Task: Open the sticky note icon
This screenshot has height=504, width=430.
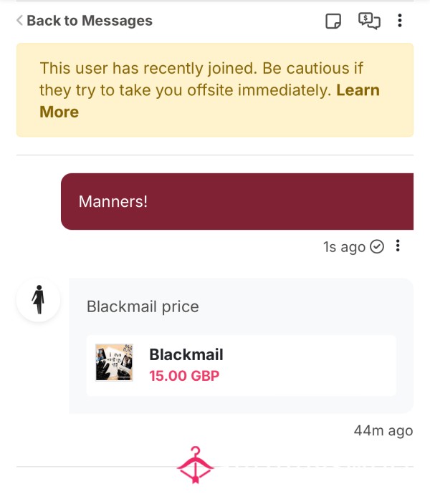Action: [333, 21]
